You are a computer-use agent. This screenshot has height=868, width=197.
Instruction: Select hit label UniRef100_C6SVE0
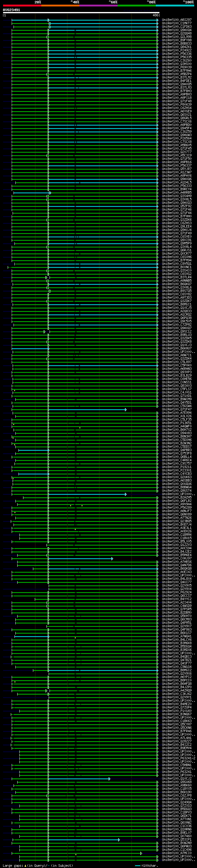pyautogui.click(x=176, y=236)
